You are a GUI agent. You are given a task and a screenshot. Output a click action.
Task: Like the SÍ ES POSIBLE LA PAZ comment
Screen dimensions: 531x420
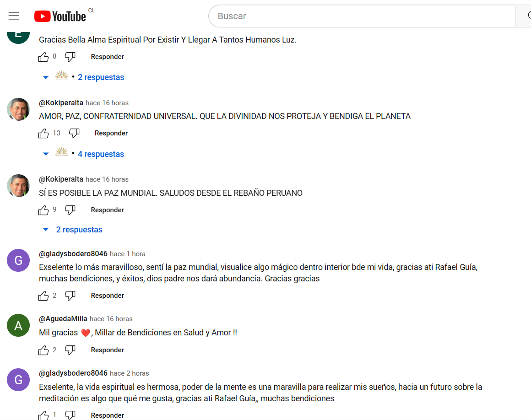click(43, 210)
